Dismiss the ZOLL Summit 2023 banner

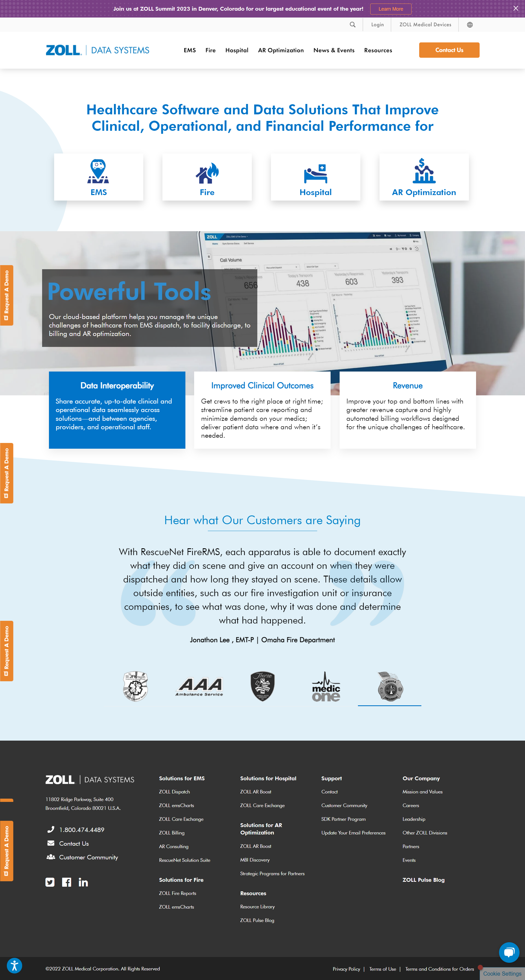point(516,8)
